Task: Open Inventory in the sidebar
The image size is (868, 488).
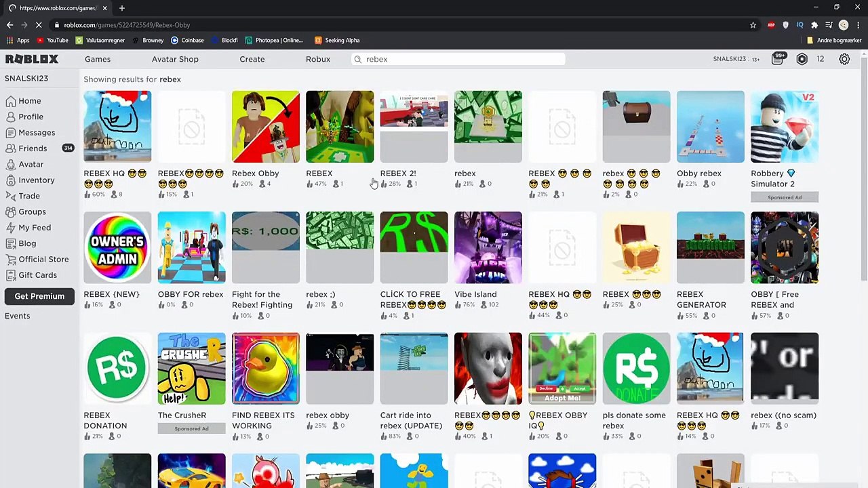Action: [30, 180]
